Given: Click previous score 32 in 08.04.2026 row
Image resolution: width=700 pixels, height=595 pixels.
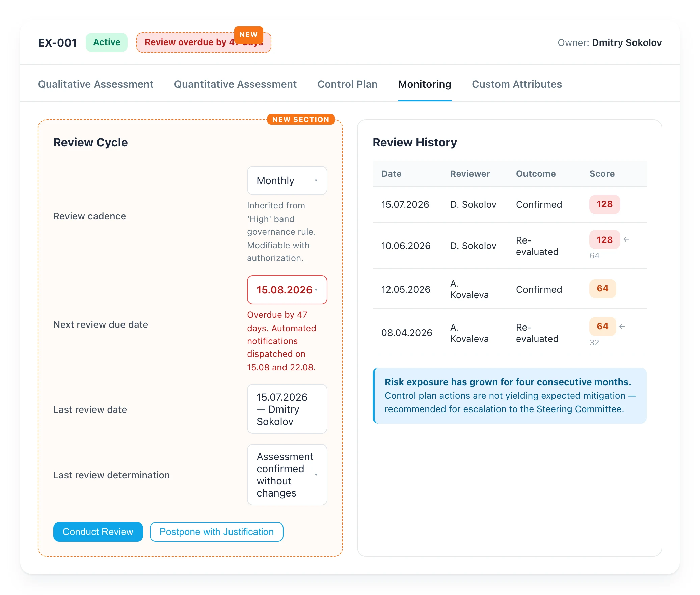Looking at the screenshot, I should (594, 343).
